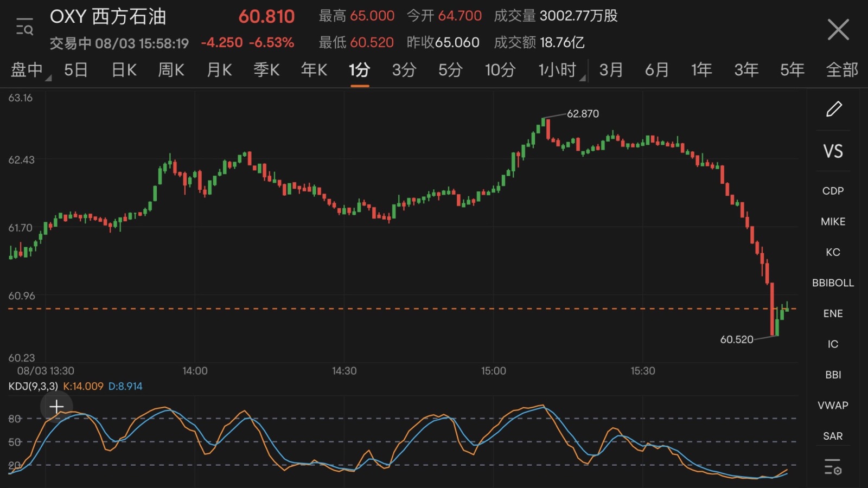This screenshot has width=868, height=488.
Task: Show the 6月 range
Action: pyautogui.click(x=657, y=70)
